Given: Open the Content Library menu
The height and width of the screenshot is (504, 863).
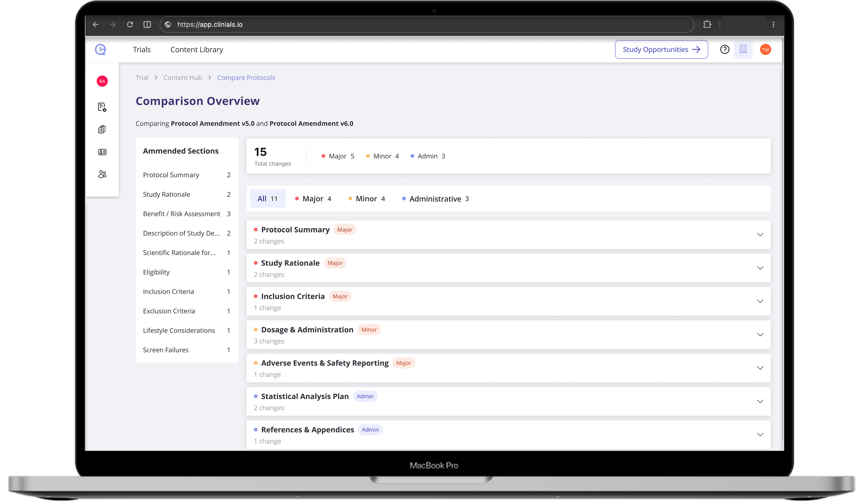Looking at the screenshot, I should point(197,50).
